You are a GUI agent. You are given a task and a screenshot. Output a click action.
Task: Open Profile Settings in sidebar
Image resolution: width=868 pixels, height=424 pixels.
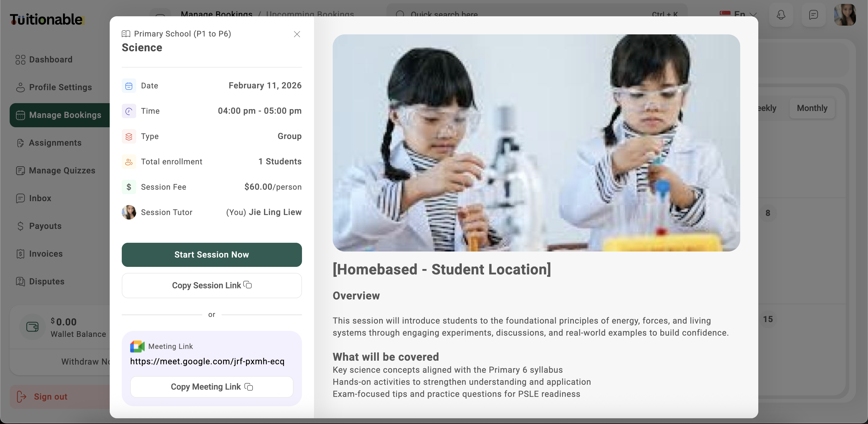(x=60, y=87)
